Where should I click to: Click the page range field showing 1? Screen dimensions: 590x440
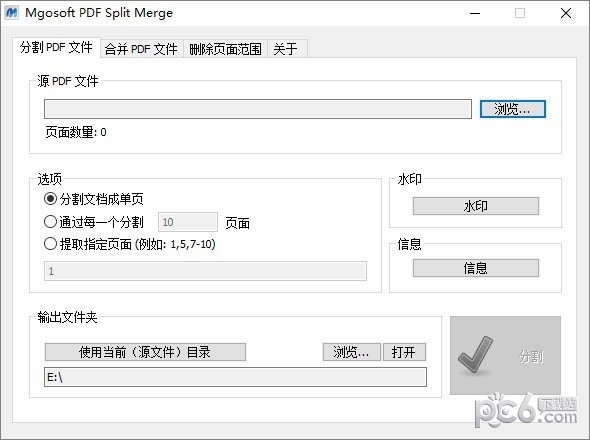[x=205, y=271]
